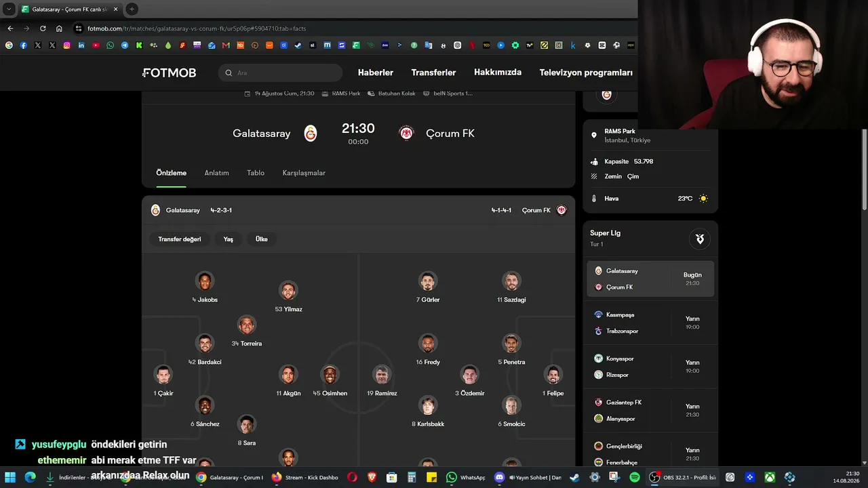Click goalkeeper Felipe portrait in lineup

tap(553, 375)
